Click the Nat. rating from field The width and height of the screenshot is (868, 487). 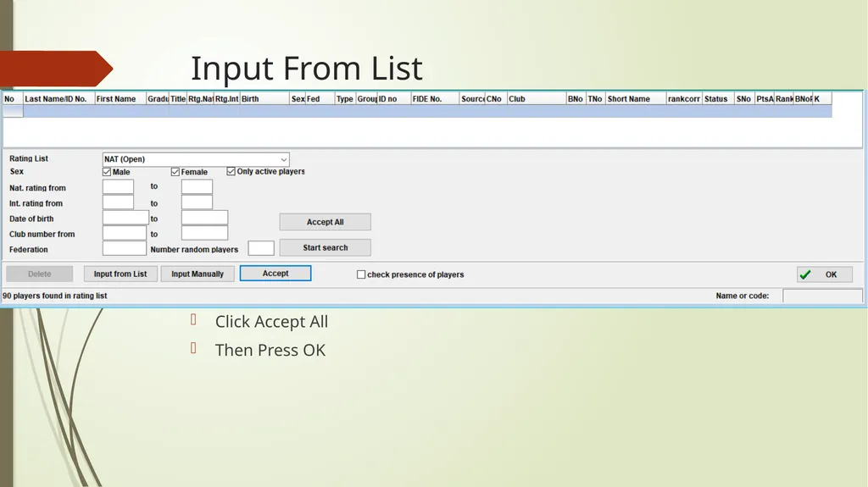point(118,187)
